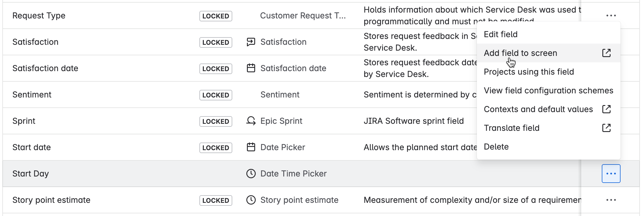Select View field configuration schemes
644x216 pixels.
(548, 90)
